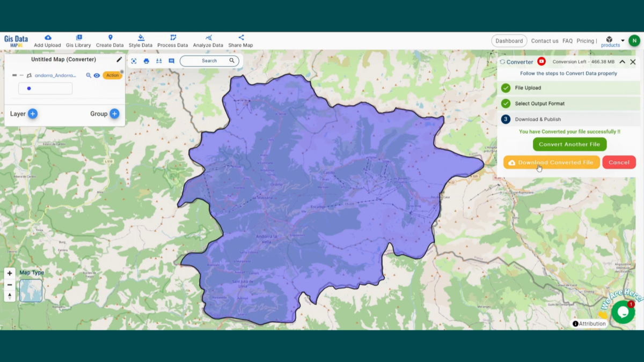Image resolution: width=644 pixels, height=362 pixels.
Task: Click the fit-to-screen icon beside Print
Action: click(x=133, y=61)
